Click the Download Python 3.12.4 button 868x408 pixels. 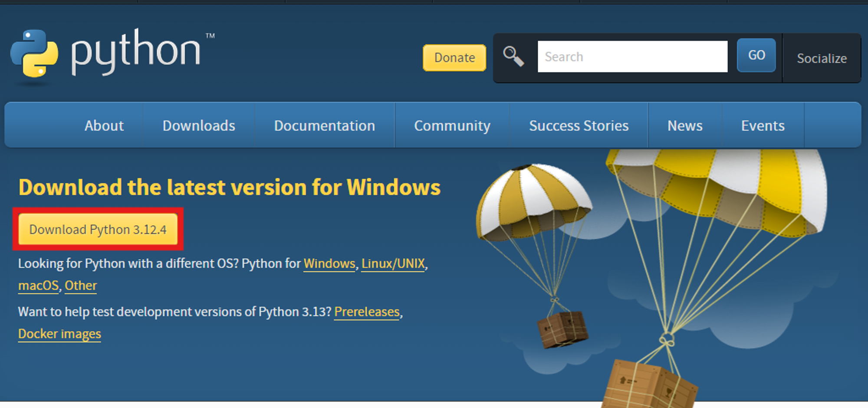98,229
